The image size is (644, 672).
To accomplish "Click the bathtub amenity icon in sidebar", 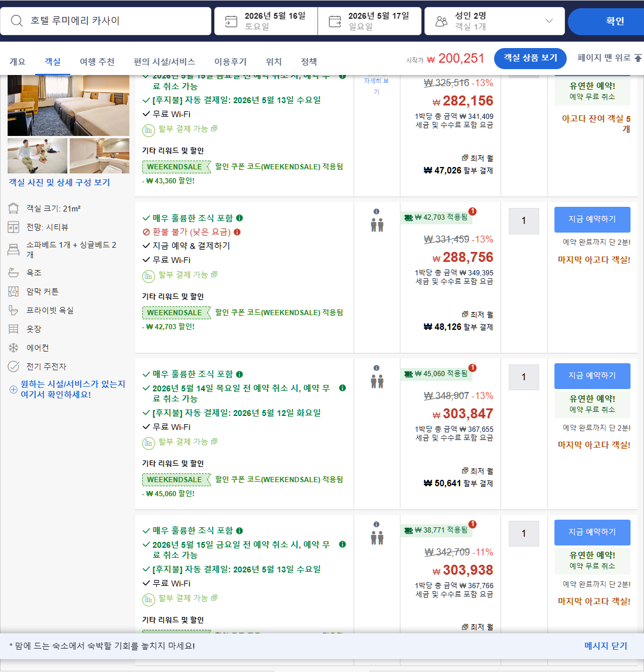I will [x=14, y=272].
